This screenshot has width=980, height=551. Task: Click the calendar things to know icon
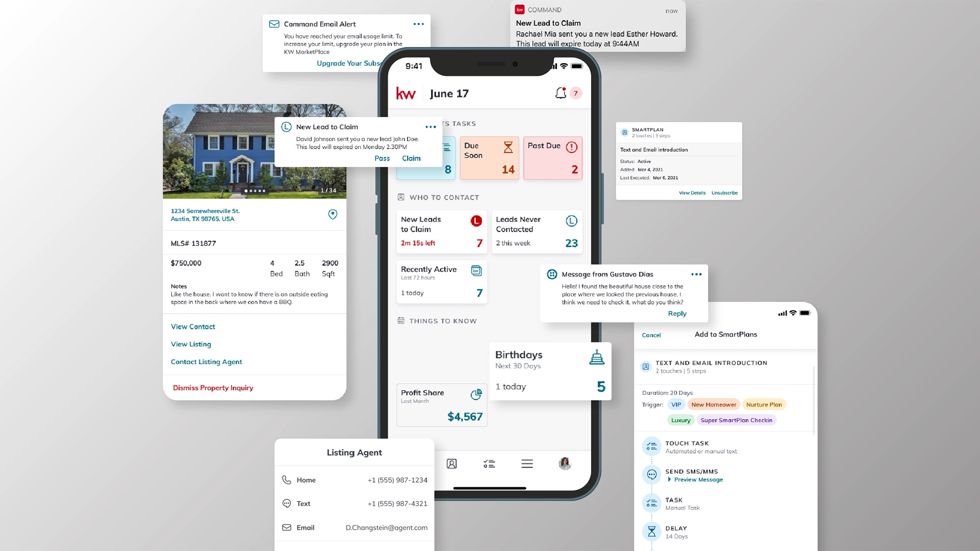pyautogui.click(x=401, y=321)
